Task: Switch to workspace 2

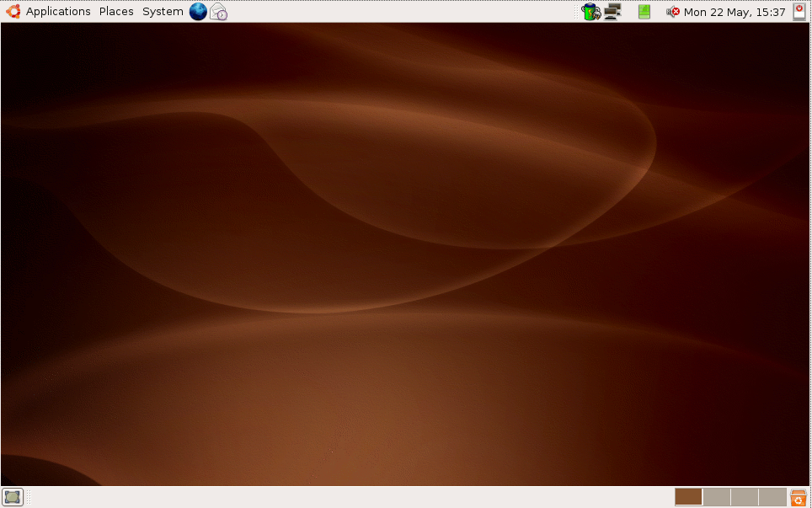Action: (x=717, y=497)
